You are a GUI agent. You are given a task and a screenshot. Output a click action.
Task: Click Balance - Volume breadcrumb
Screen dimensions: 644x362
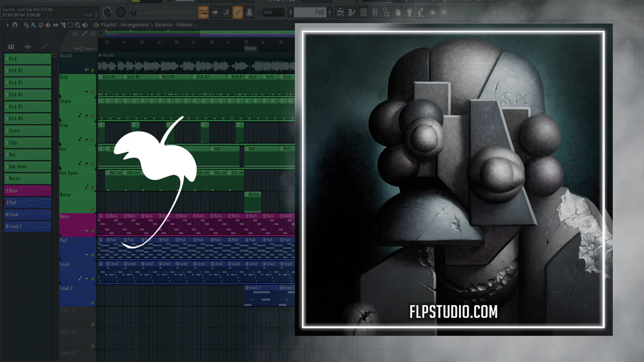(174, 25)
